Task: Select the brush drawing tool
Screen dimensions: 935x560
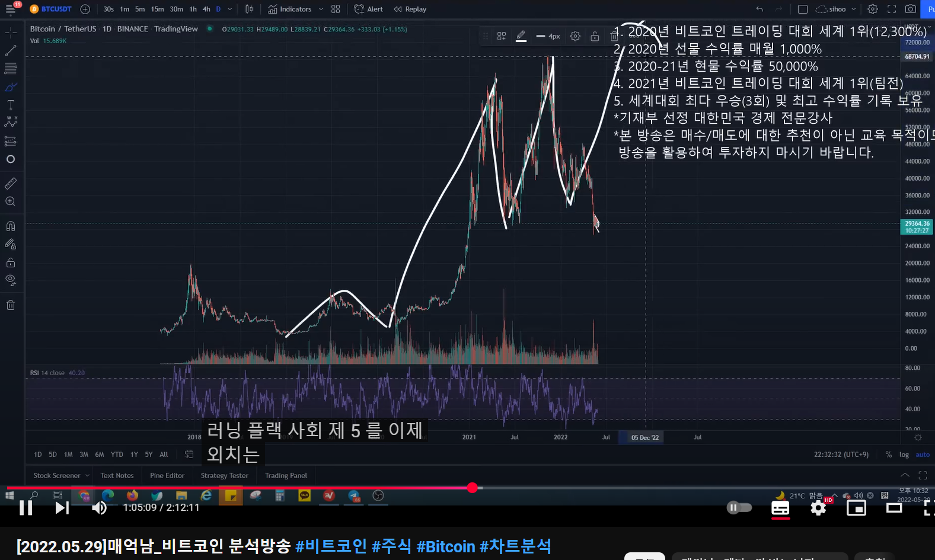Action: click(x=11, y=87)
